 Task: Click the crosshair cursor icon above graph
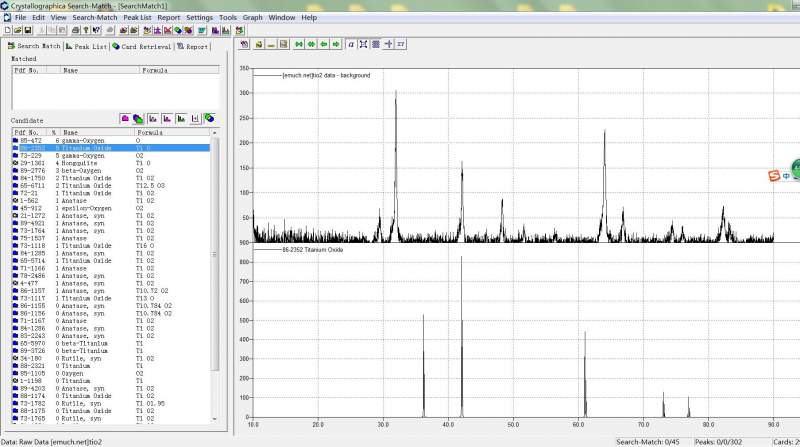pyautogui.click(x=388, y=45)
